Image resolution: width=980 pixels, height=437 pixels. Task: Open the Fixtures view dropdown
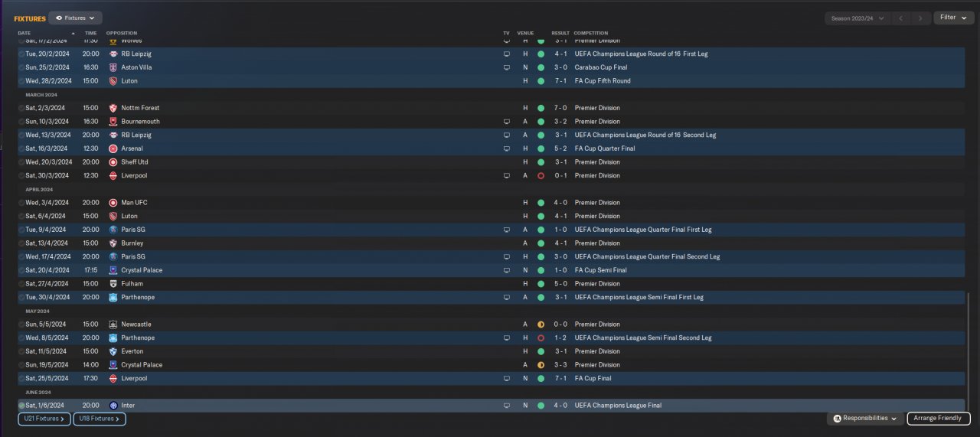75,18
